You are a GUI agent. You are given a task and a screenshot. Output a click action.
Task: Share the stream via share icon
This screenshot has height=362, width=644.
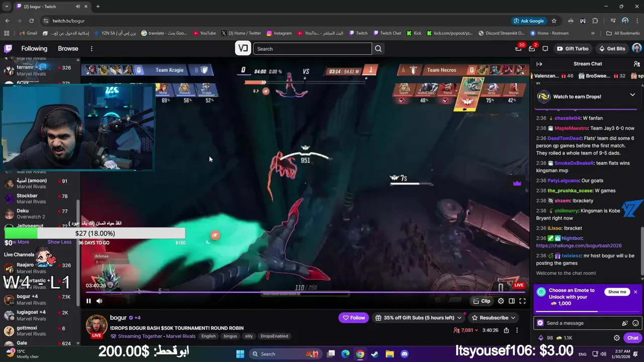coord(506,330)
